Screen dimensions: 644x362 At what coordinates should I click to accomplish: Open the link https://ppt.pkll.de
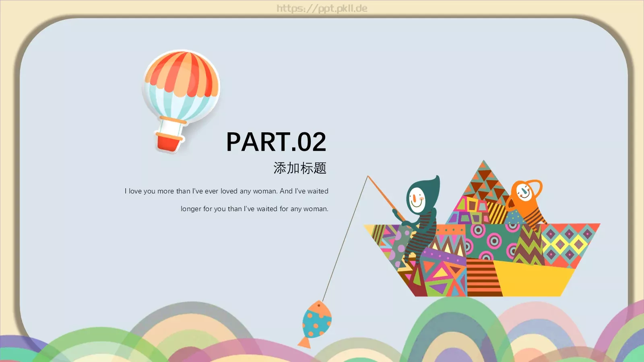322,8
